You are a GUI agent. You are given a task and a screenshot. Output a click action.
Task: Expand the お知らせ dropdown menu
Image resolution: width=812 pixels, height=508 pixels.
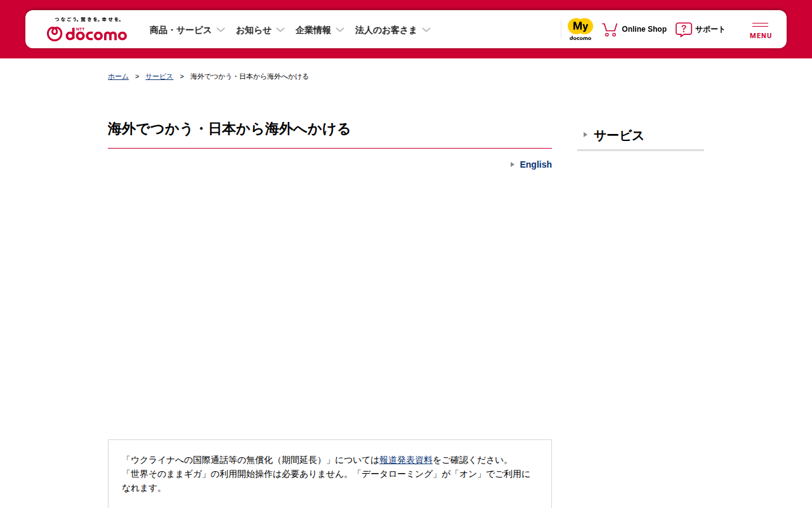tap(260, 30)
